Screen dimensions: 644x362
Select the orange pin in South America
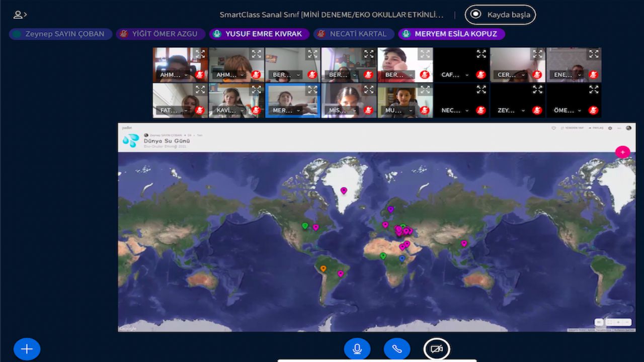[323, 268]
